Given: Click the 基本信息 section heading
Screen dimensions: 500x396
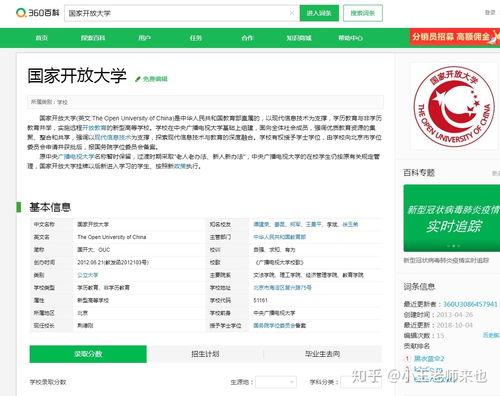Looking at the screenshot, I should pyautogui.click(x=50, y=207).
